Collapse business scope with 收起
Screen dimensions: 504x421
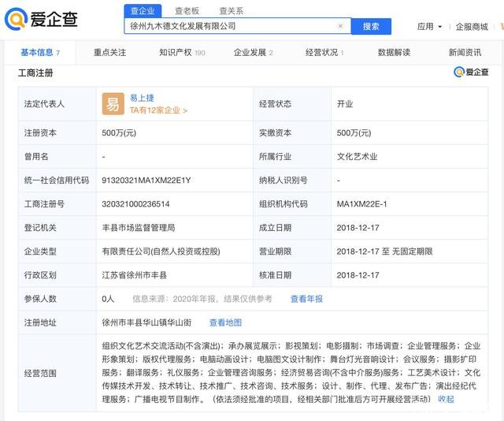pos(446,399)
